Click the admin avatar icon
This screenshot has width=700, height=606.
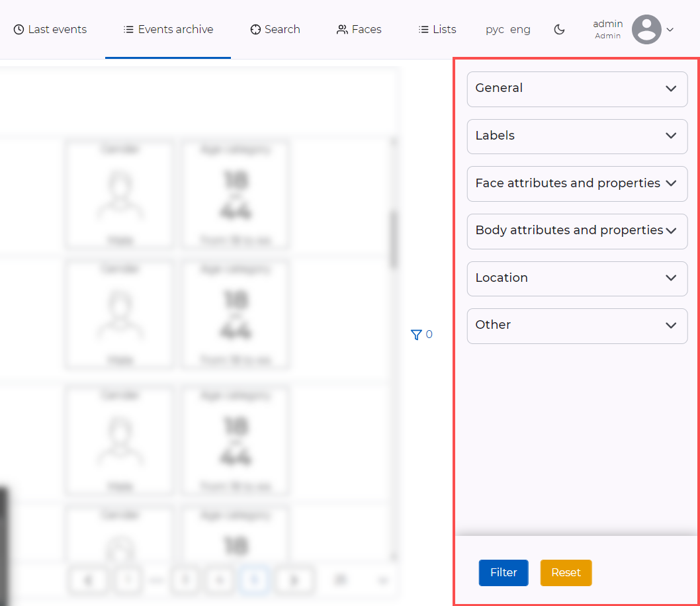point(646,29)
